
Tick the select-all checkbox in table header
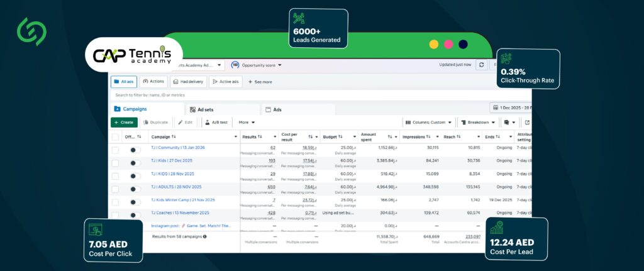pyautogui.click(x=115, y=136)
